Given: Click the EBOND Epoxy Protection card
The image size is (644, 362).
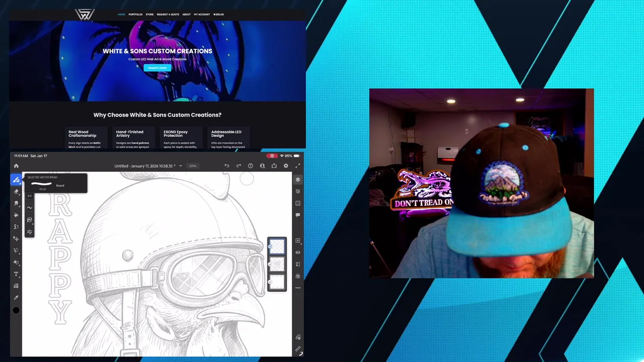Looking at the screenshot, I should [180, 137].
